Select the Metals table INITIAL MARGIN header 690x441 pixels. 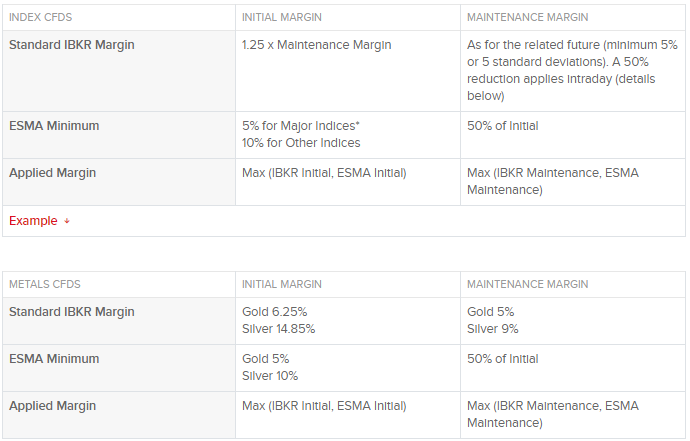[282, 284]
